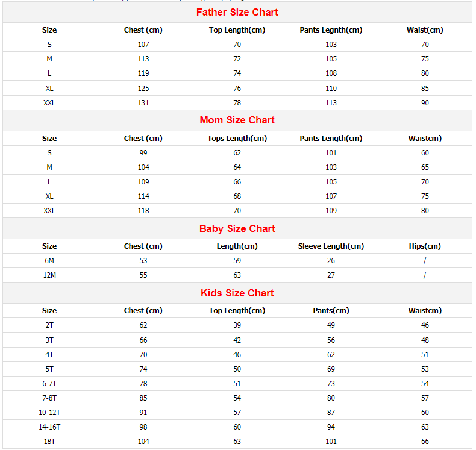Click the Mom Size Chart heading
The height and width of the screenshot is (450, 476).
[237, 120]
